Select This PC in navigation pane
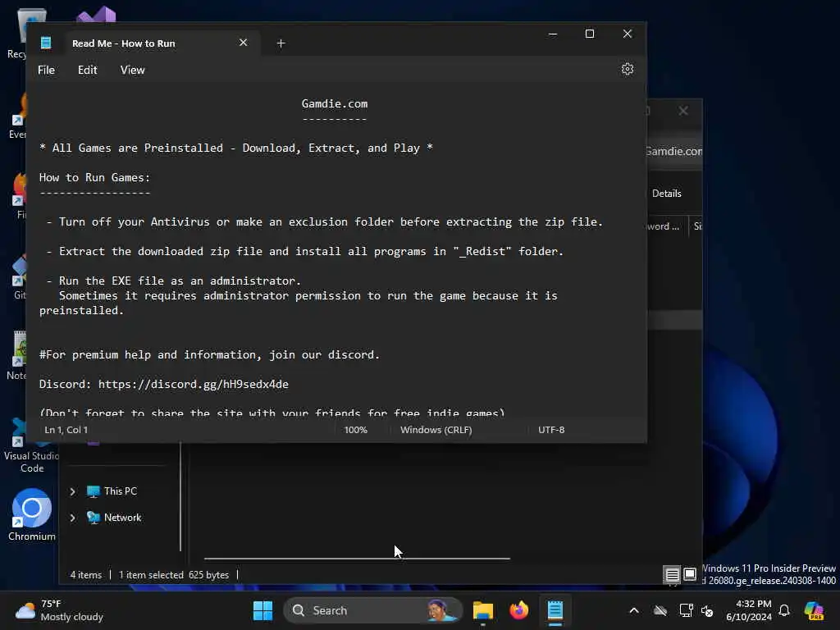The image size is (840, 630). [x=112, y=491]
